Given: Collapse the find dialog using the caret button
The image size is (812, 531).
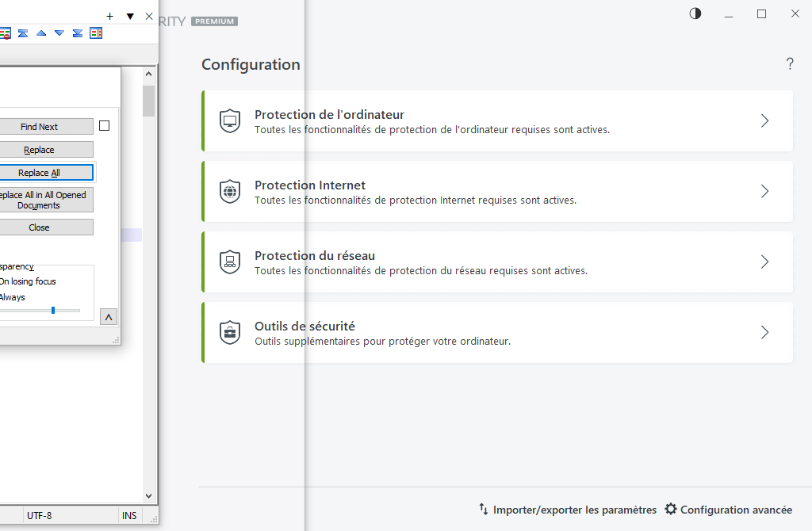Looking at the screenshot, I should [109, 317].
